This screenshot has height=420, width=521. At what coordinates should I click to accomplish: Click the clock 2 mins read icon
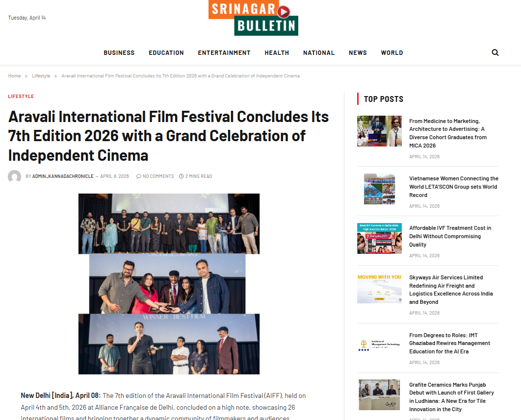click(x=181, y=176)
